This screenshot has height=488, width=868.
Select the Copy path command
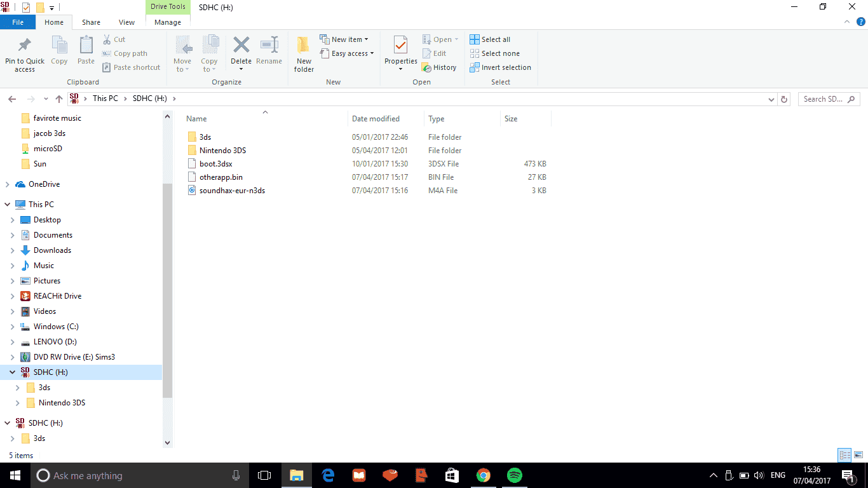pyautogui.click(x=125, y=53)
